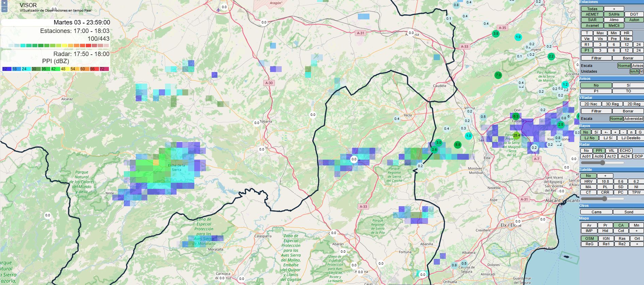Viewport: 644px width, 285px height.
Task: Toggle the AEMET stations network
Action: click(x=592, y=14)
